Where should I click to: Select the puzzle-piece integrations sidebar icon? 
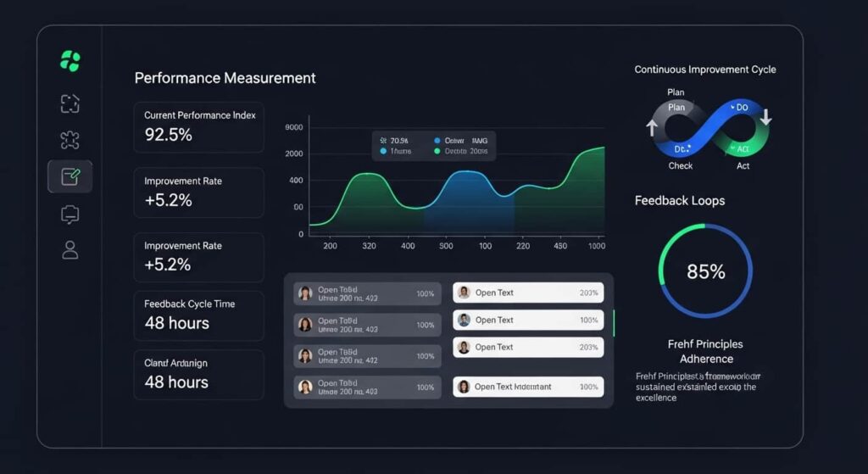pyautogui.click(x=70, y=140)
